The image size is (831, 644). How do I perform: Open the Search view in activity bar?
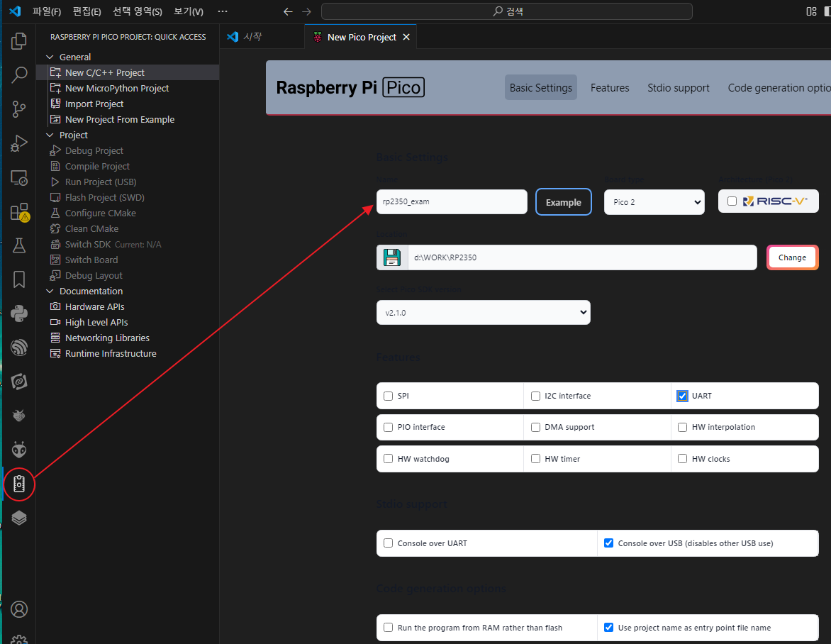19,74
